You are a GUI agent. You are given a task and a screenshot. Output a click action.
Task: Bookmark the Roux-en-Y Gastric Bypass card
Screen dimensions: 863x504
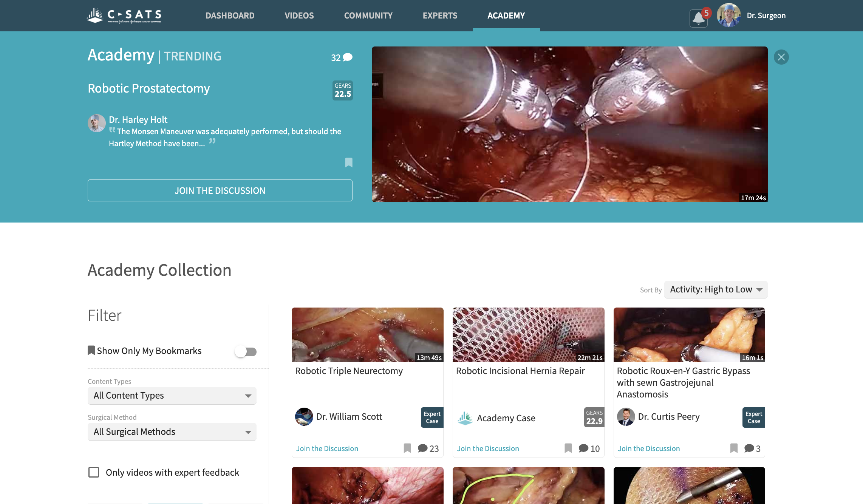(x=734, y=448)
